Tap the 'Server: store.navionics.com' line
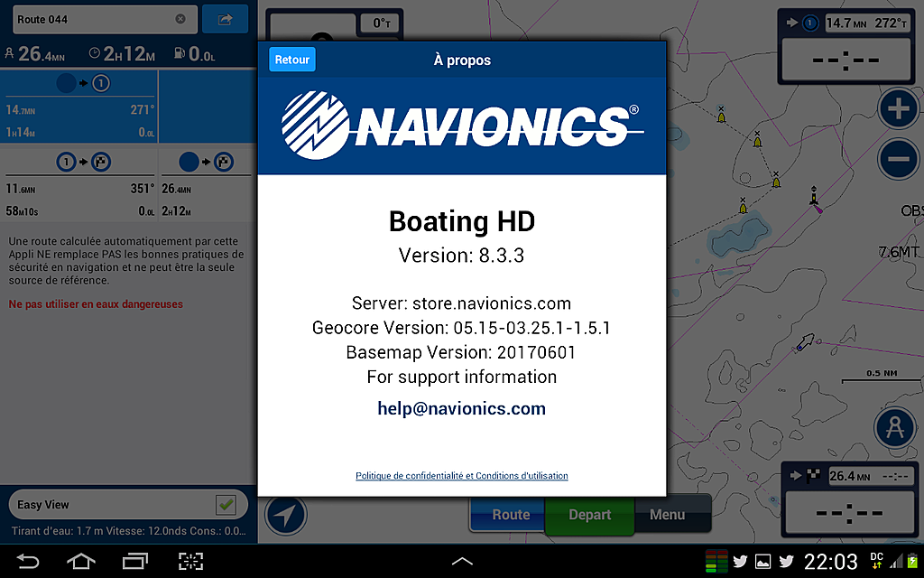The width and height of the screenshot is (924, 578). pyautogui.click(x=461, y=303)
